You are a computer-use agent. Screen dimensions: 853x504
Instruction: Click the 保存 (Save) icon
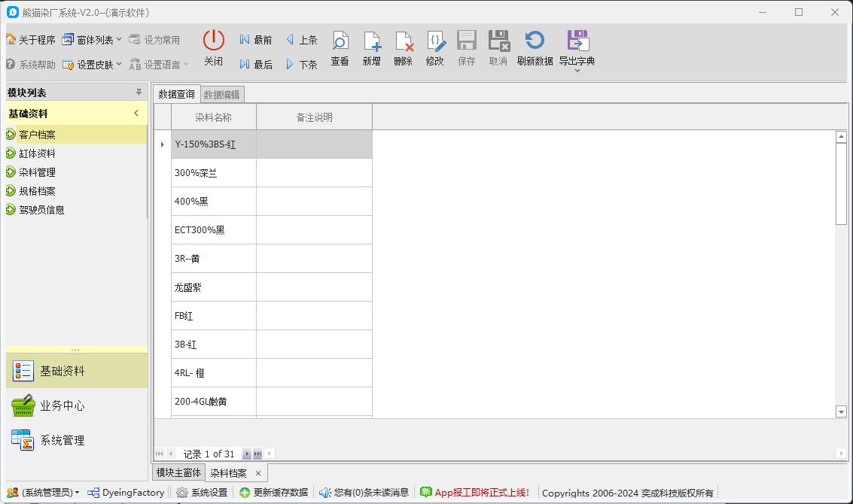[x=466, y=47]
